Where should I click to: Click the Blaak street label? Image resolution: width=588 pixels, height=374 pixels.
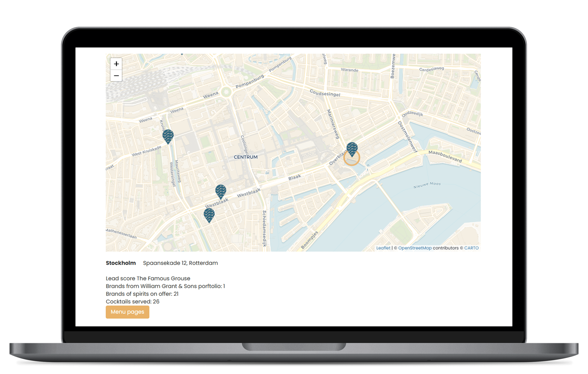[x=294, y=178]
